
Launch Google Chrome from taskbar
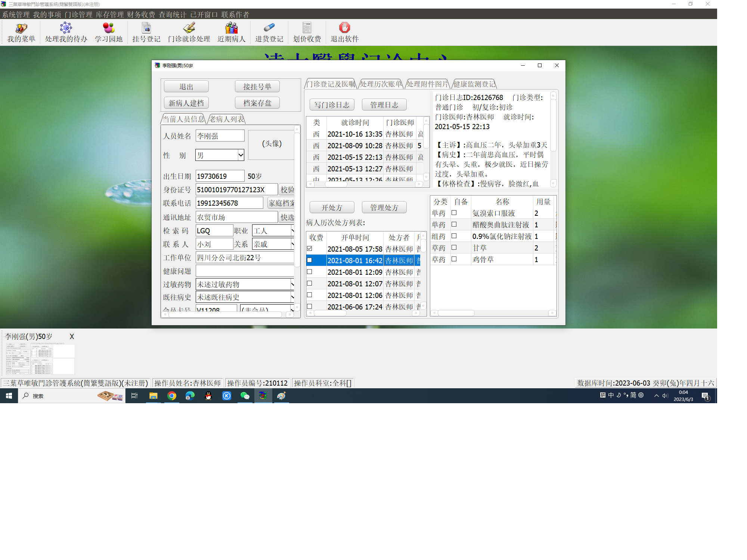pyautogui.click(x=172, y=396)
